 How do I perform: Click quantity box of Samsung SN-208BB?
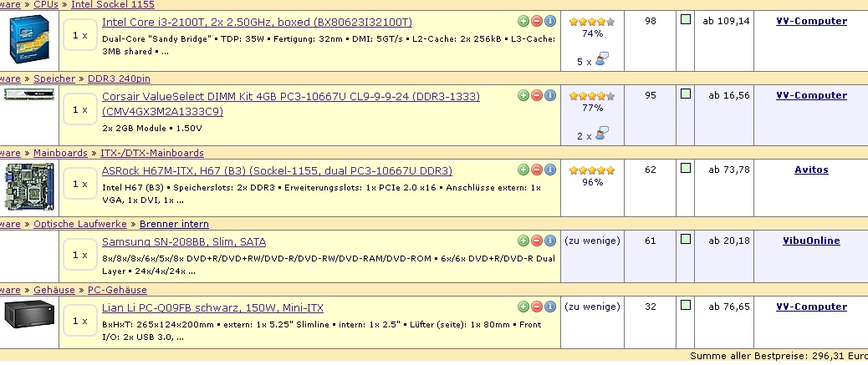[80, 255]
